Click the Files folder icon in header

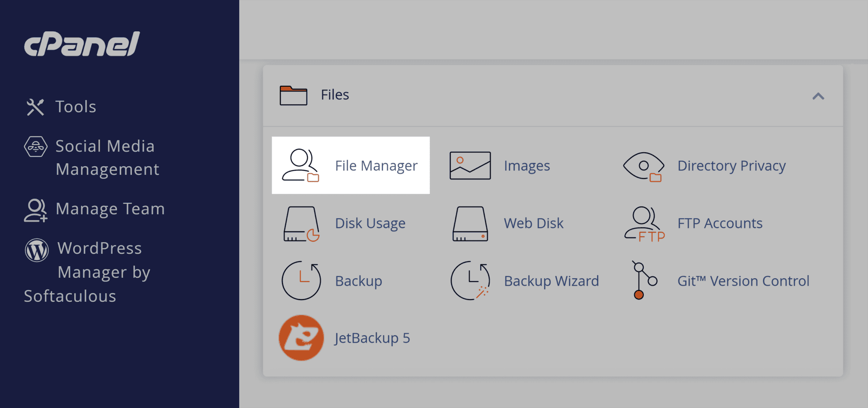[x=293, y=95]
